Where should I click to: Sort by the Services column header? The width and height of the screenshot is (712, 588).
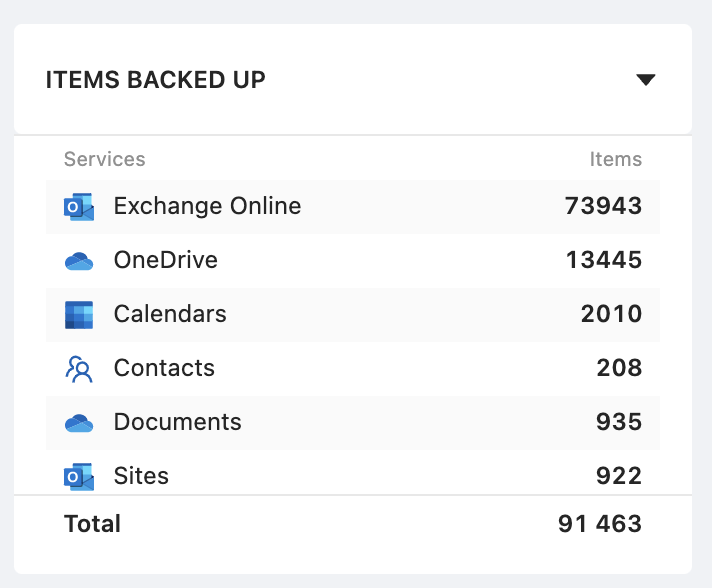(x=104, y=159)
